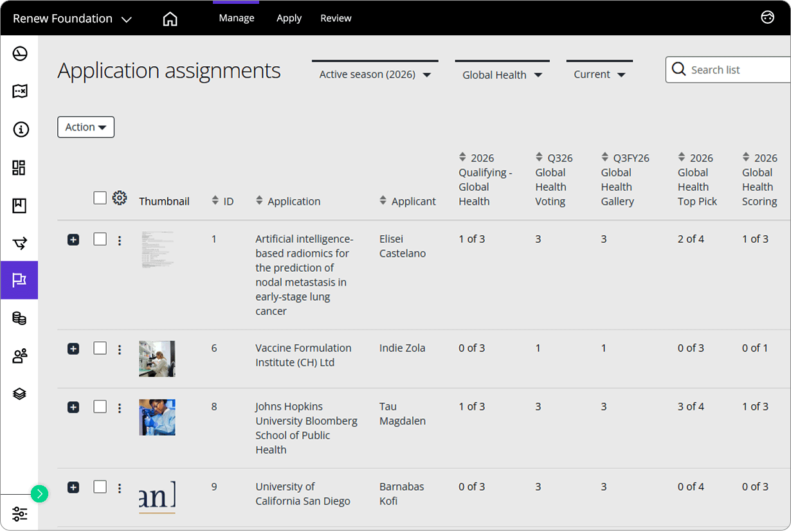This screenshot has width=791, height=532.
Task: Switch to the Manage tab
Action: pos(236,18)
